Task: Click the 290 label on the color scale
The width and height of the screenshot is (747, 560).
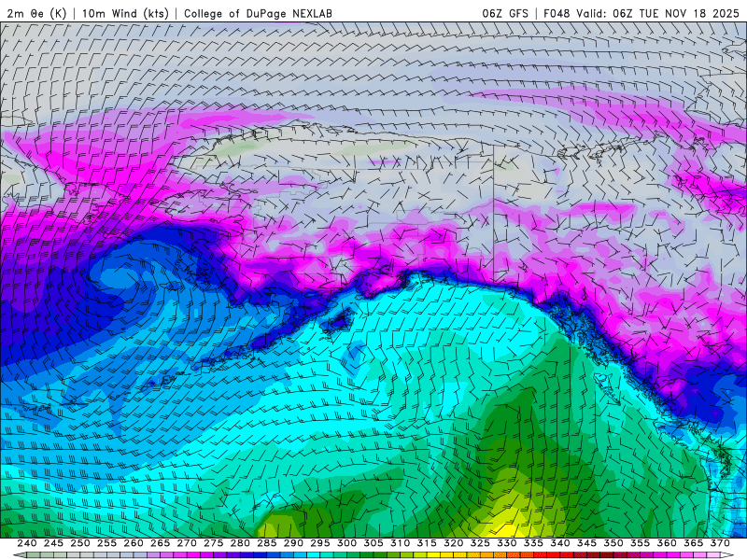Action: click(293, 543)
